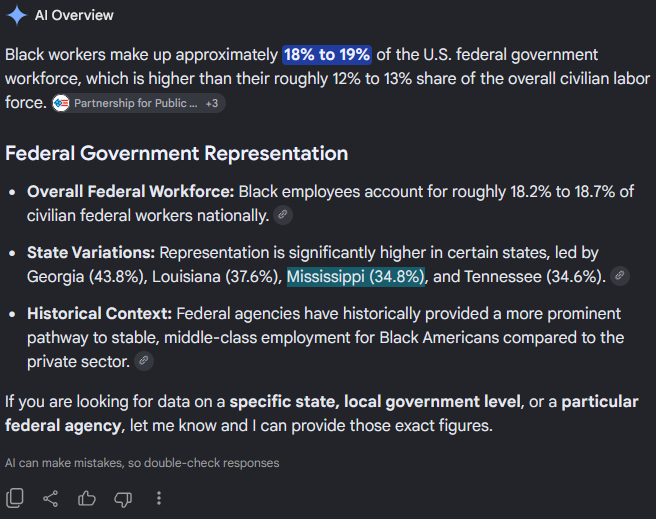Click the Partnership for Public Service logo
Image resolution: width=656 pixels, height=519 pixels.
point(61,103)
